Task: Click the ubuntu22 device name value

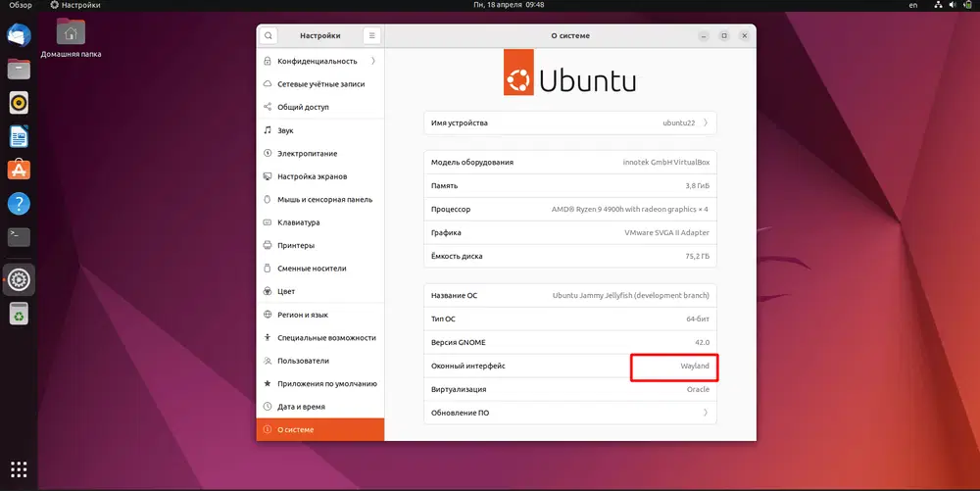Action: (679, 123)
